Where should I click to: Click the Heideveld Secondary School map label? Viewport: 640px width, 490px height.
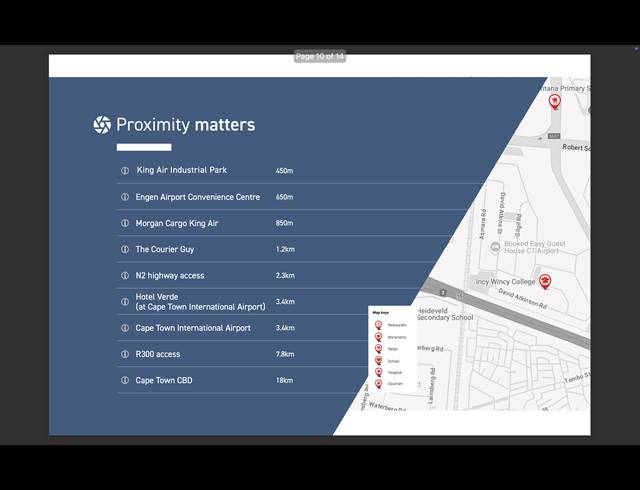[x=445, y=314]
